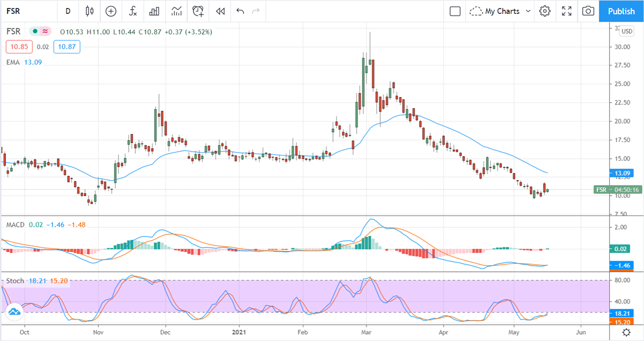
Task: Create an alert with the alarm clock icon
Action: click(198, 11)
